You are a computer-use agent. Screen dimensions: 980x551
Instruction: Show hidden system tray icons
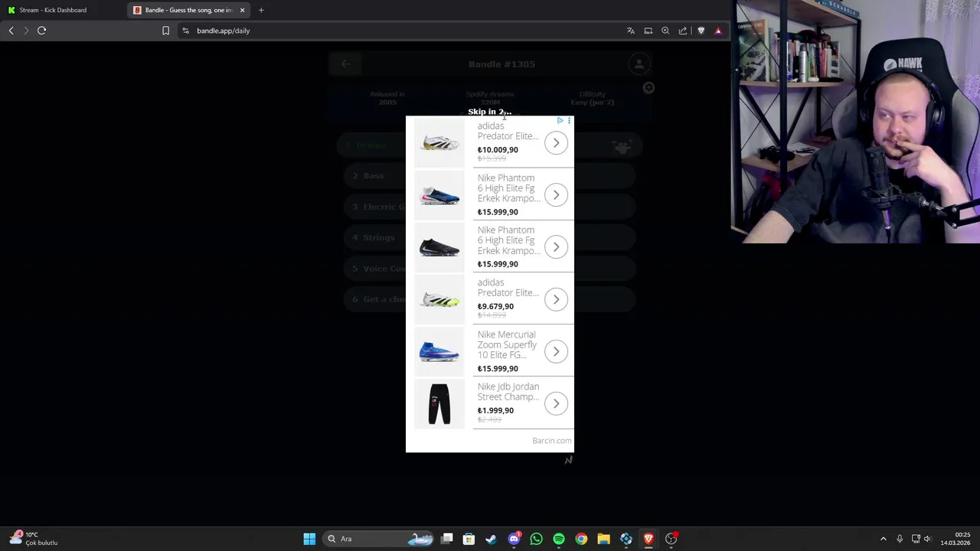[883, 539]
